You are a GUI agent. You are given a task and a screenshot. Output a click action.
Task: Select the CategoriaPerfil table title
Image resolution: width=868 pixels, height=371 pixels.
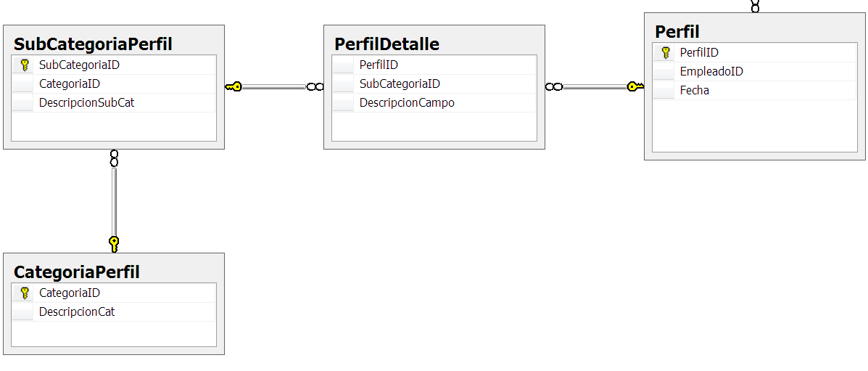pos(77,272)
